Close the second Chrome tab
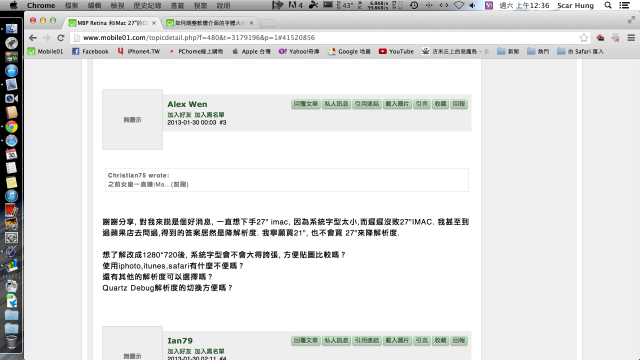The width and height of the screenshot is (640, 360). click(251, 23)
